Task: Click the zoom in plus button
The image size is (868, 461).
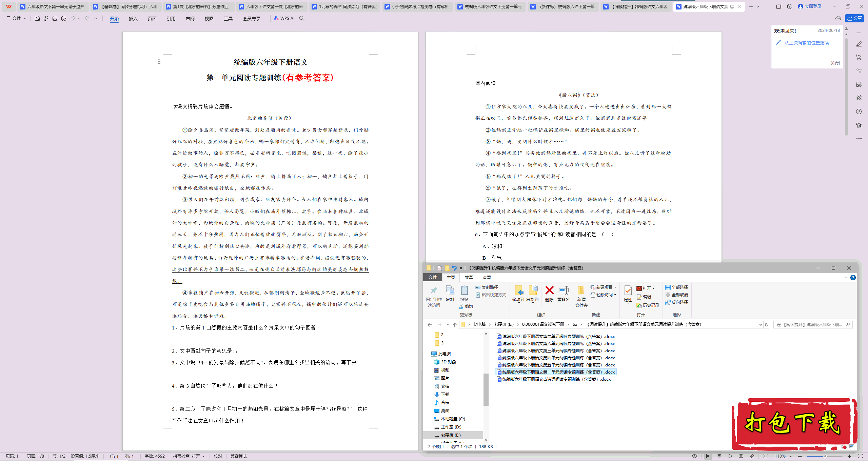Action: 849,456
